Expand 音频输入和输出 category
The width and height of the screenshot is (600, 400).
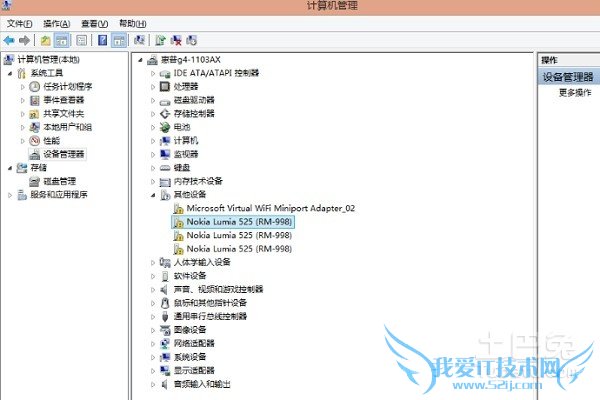pos(153,384)
